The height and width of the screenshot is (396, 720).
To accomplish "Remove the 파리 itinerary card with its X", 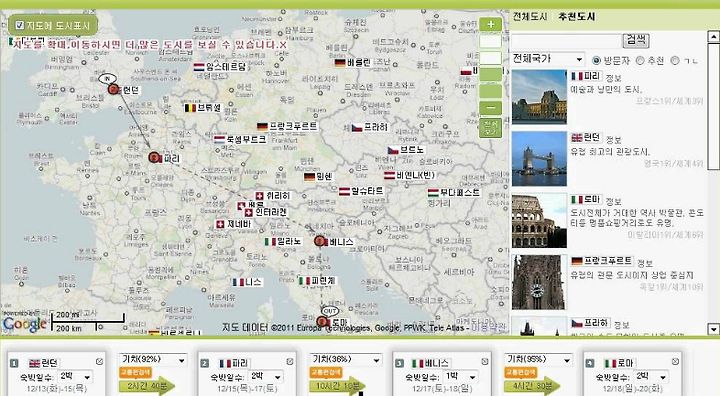I will click(x=290, y=362).
